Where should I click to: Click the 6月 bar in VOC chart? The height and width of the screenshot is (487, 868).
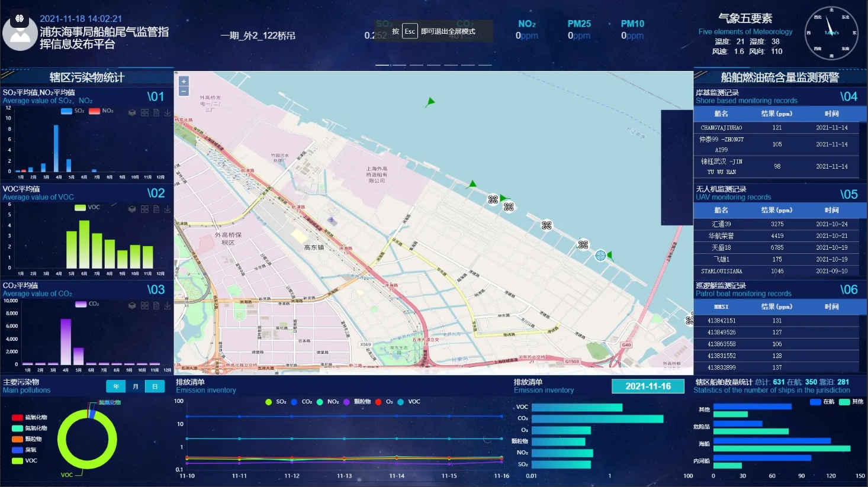[84, 244]
